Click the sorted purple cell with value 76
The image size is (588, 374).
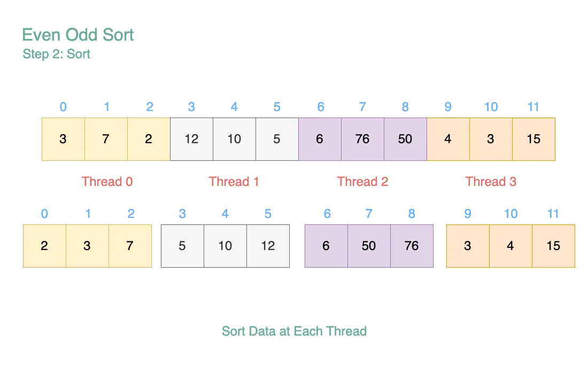pyautogui.click(x=412, y=246)
